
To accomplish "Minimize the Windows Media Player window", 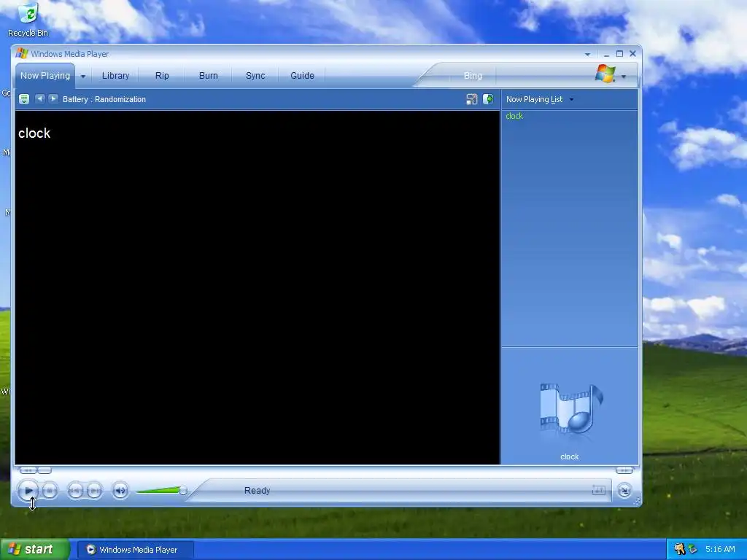I will point(606,54).
